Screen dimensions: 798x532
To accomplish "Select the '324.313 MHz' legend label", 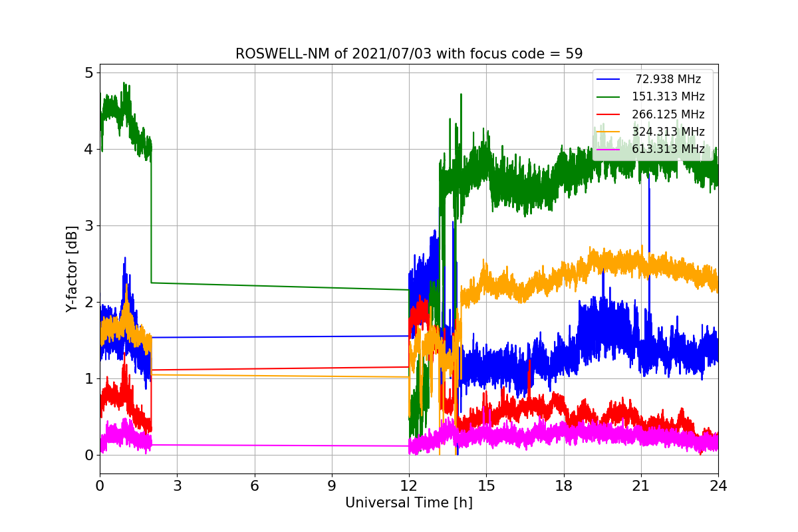I will click(x=668, y=132).
